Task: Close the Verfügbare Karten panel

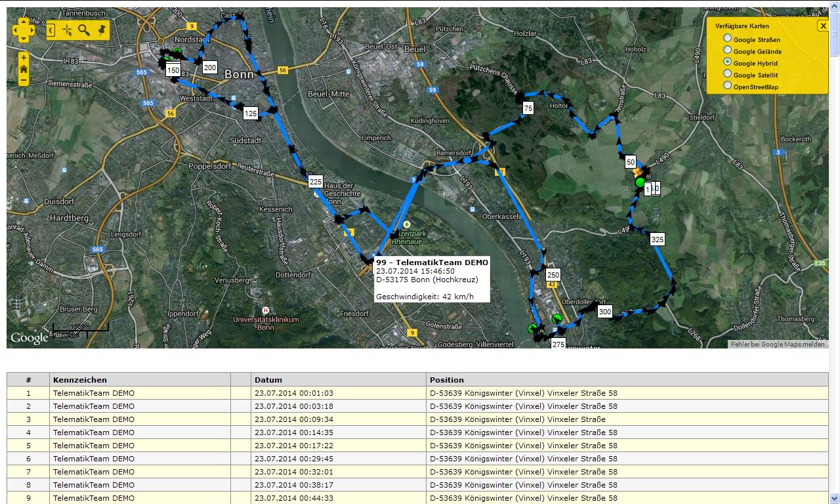Action: tap(823, 26)
